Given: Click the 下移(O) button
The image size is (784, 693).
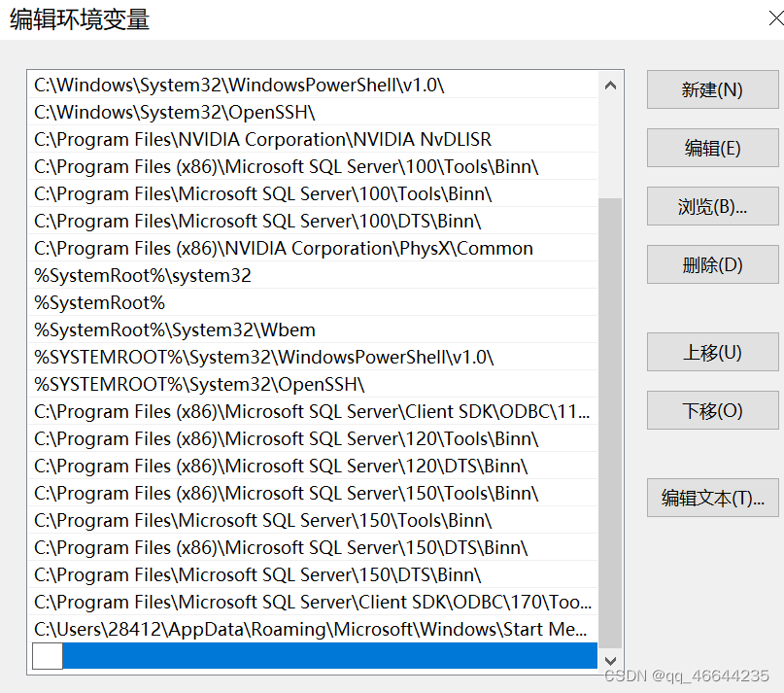Looking at the screenshot, I should pyautogui.click(x=712, y=410).
